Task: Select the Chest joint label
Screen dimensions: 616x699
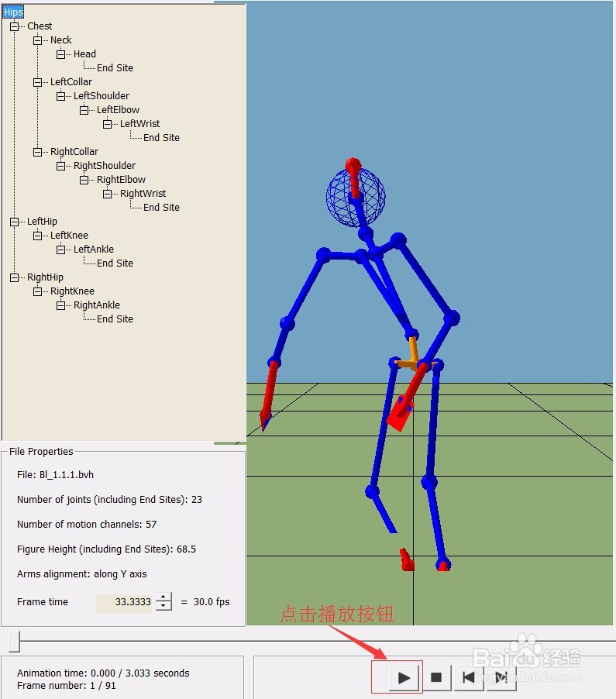Action: click(40, 26)
